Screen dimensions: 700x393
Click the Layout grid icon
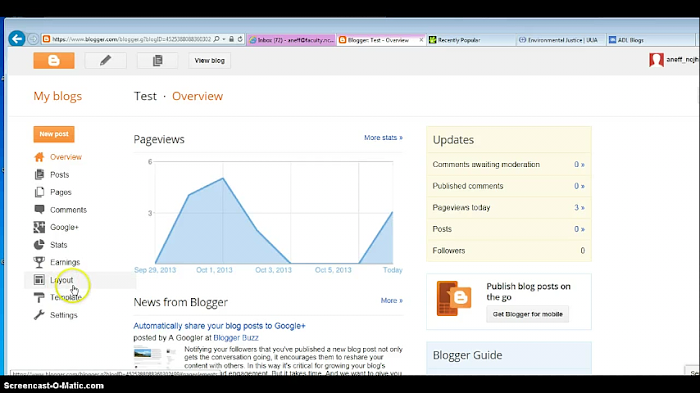39,280
